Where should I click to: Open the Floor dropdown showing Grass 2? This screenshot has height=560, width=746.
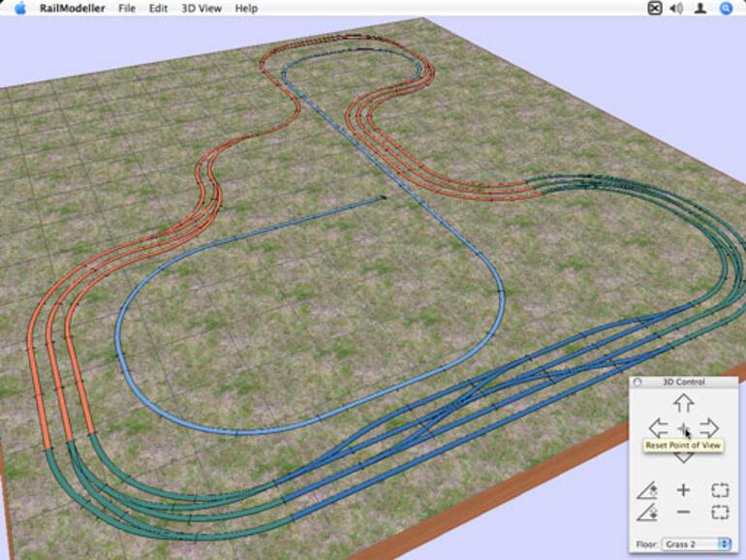pyautogui.click(x=696, y=544)
